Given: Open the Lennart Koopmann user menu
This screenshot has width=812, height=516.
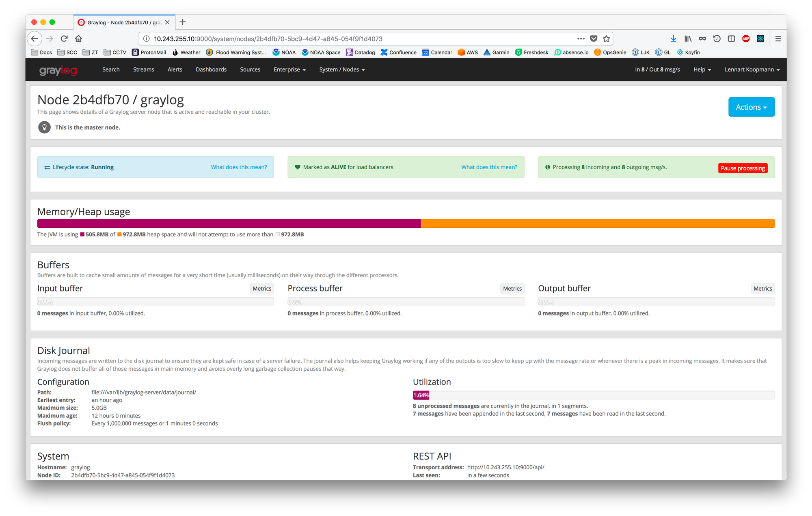Looking at the screenshot, I should (752, 69).
